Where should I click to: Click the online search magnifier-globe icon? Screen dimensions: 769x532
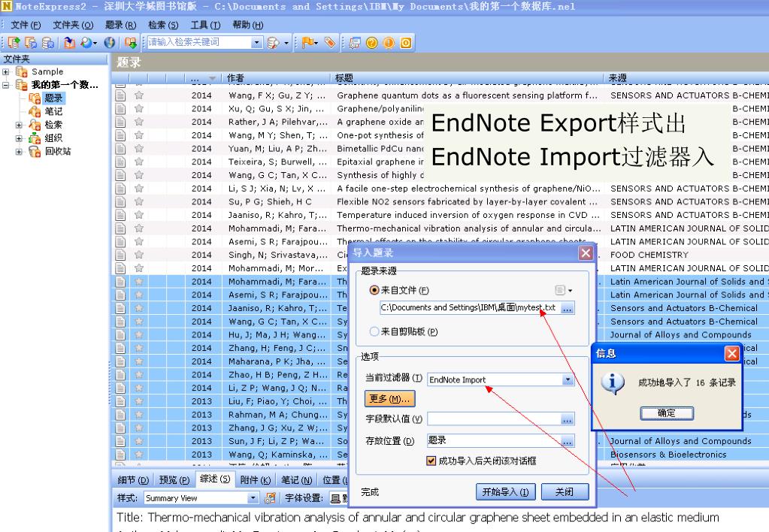click(86, 43)
